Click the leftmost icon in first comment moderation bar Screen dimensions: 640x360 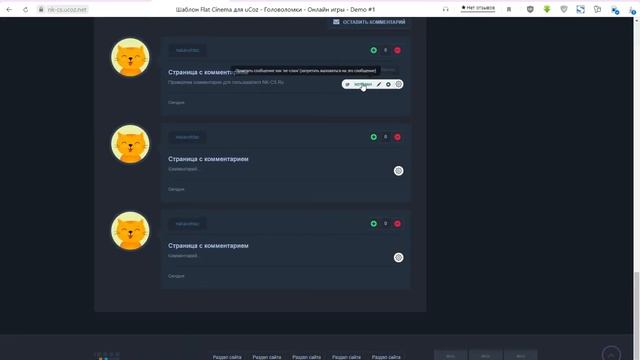[x=347, y=84]
